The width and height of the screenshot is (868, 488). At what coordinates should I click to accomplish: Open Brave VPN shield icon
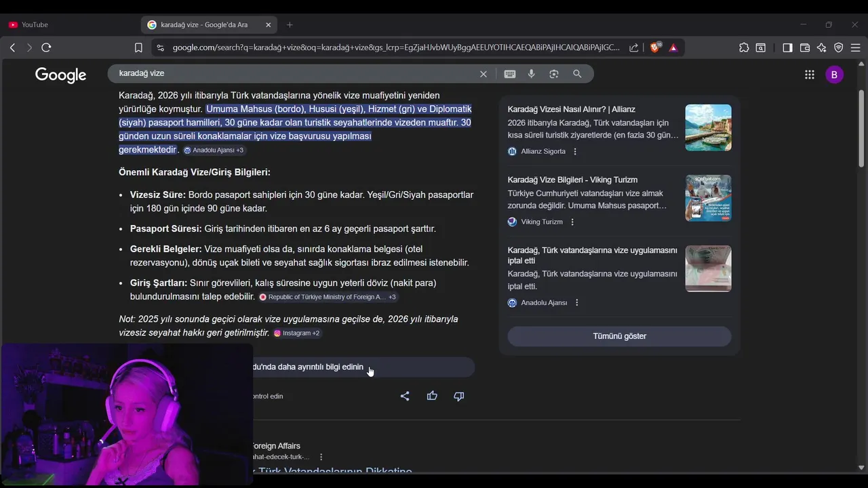pos(838,47)
